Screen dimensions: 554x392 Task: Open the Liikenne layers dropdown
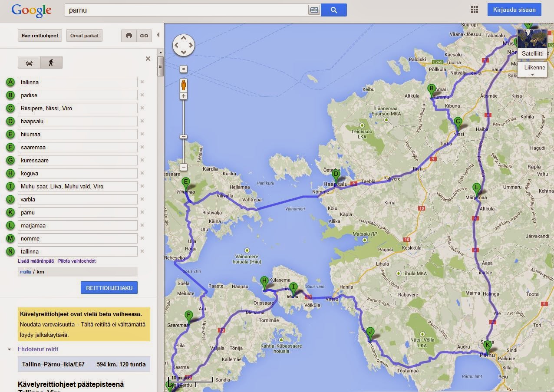coord(532,69)
